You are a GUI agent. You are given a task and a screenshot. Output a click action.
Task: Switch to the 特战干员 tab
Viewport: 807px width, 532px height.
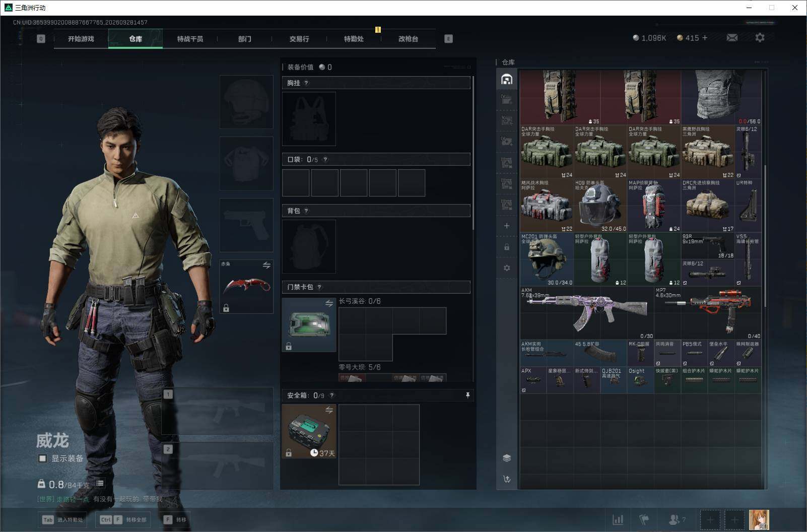click(x=190, y=39)
